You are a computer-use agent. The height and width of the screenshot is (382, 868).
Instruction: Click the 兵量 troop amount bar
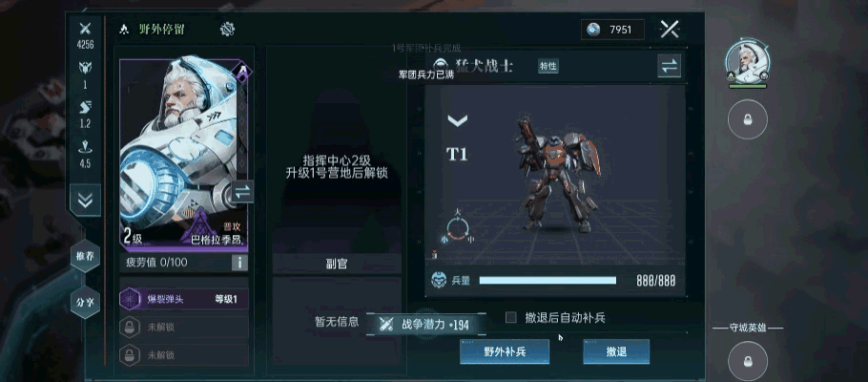pos(548,281)
